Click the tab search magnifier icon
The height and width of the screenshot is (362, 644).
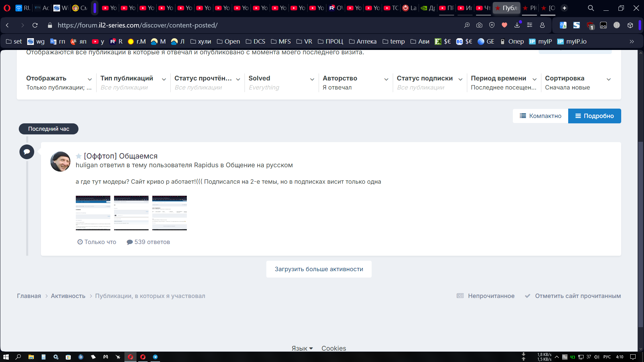(x=591, y=8)
